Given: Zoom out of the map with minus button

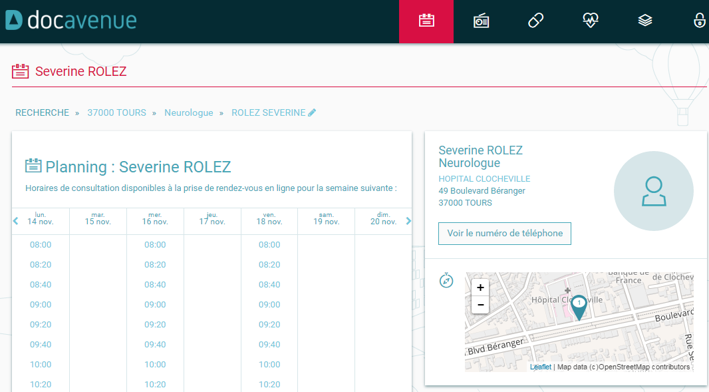Looking at the screenshot, I should tap(480, 305).
